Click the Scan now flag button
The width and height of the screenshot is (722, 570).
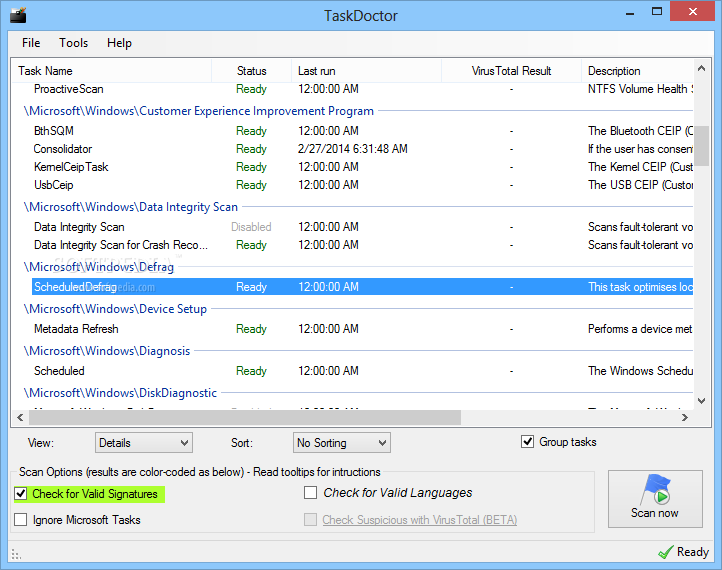(655, 499)
